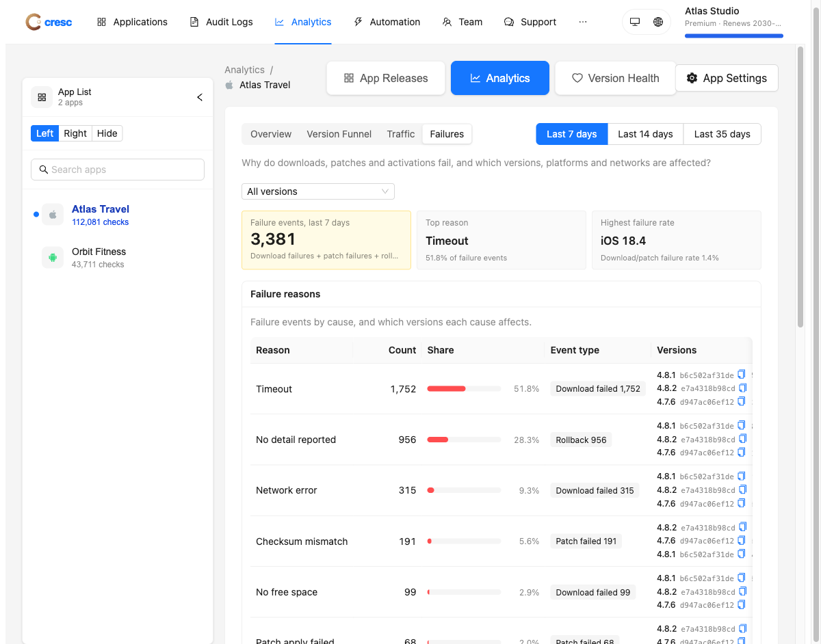821x644 pixels.
Task: Copy hash d947ac06ef12 in Timeout row
Action: point(742,401)
